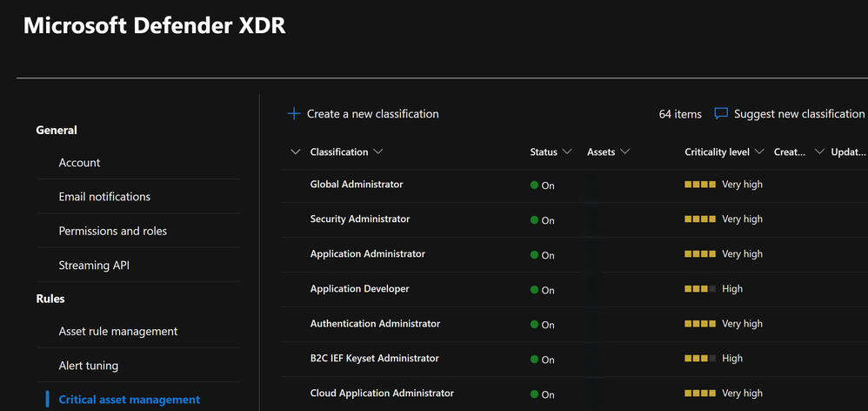This screenshot has height=411, width=868.
Task: Click the On status for Security Administrator
Action: 542,220
